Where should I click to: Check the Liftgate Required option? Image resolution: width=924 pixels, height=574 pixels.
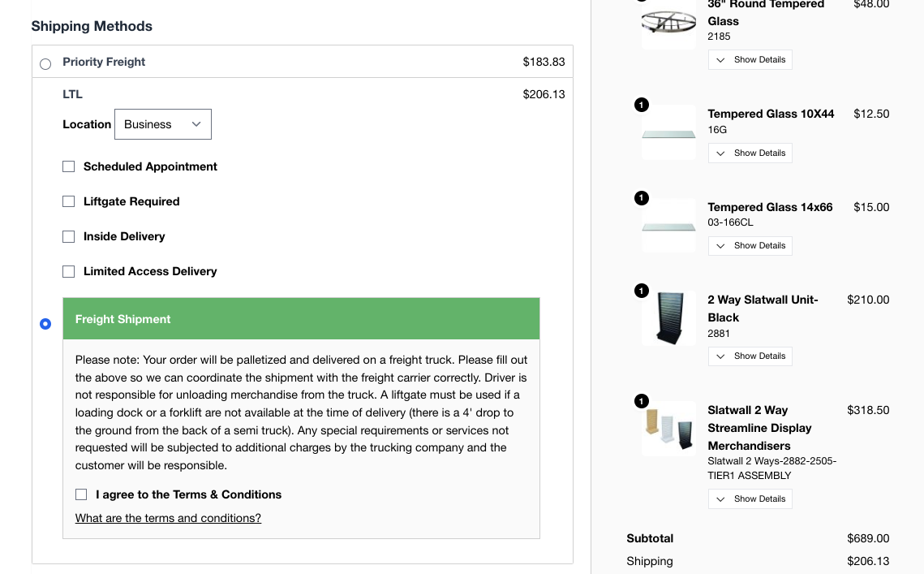(69, 201)
